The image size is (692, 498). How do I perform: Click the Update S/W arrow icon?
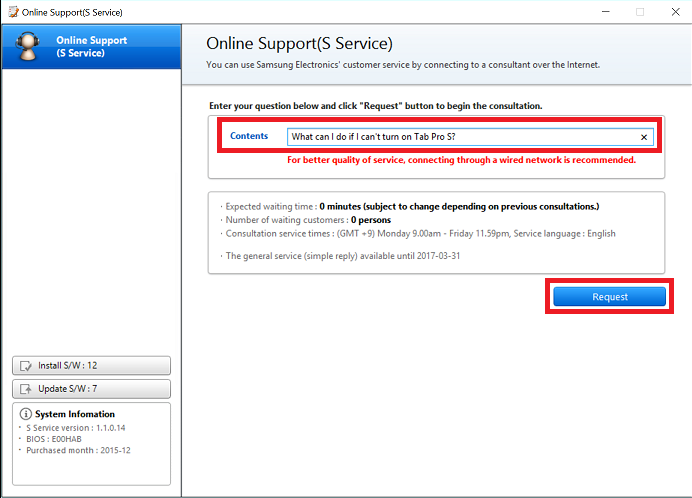(26, 389)
